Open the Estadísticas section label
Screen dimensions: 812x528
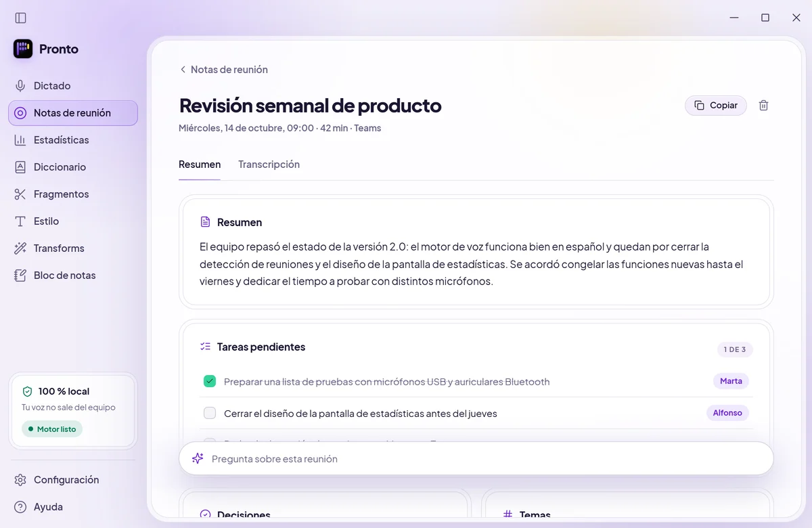62,140
